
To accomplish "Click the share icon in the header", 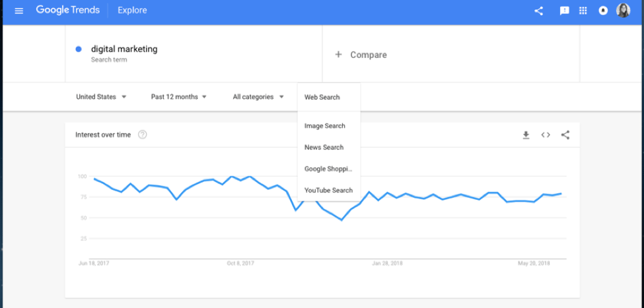I will (x=539, y=11).
